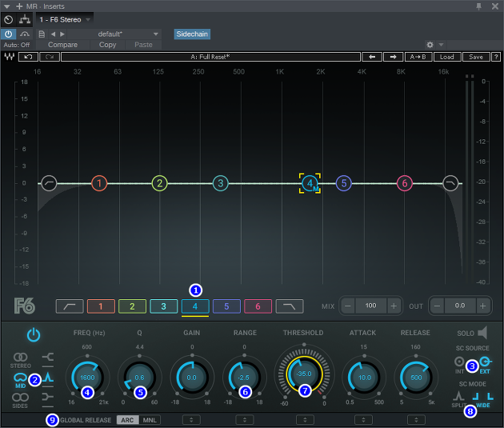Viewport: 504px width, 428px height.
Task: Click the preset file document icon
Action: (x=42, y=34)
